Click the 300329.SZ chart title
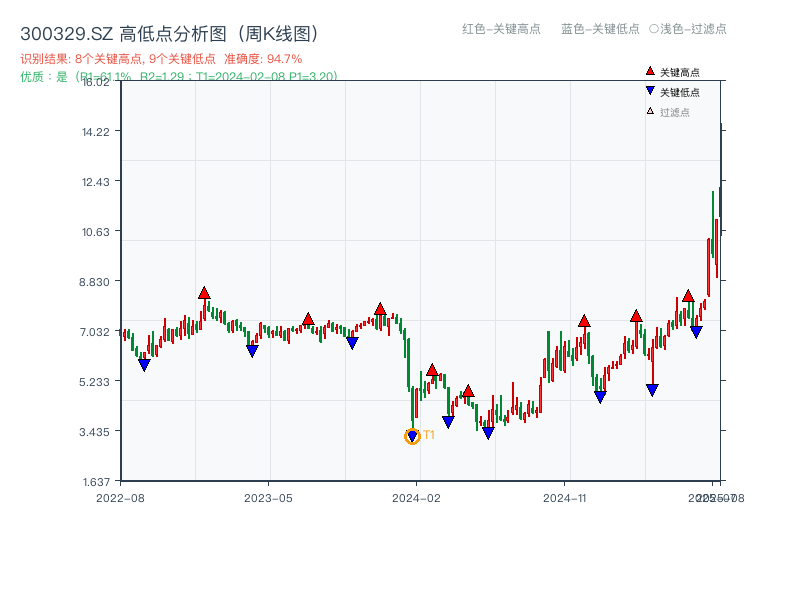 click(x=170, y=33)
